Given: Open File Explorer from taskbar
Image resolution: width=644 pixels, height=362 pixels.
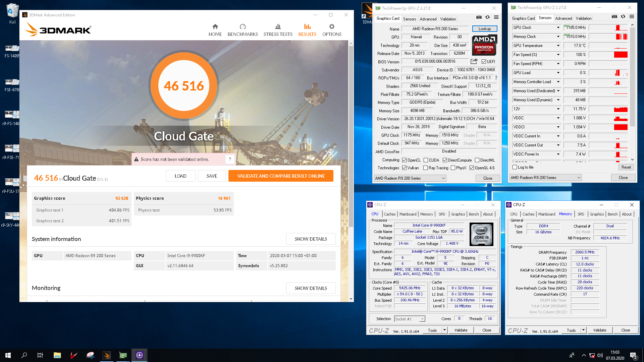Looking at the screenshot, I should pos(57,355).
